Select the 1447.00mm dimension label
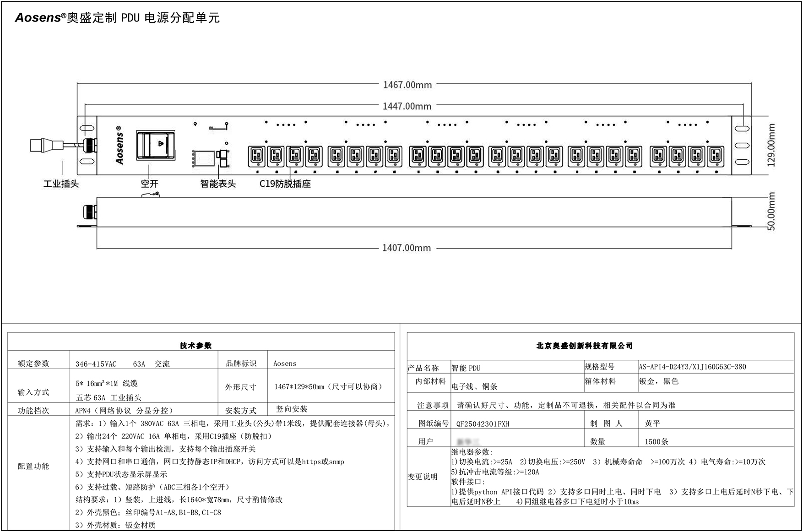The height and width of the screenshot is (532, 803). tap(407, 106)
